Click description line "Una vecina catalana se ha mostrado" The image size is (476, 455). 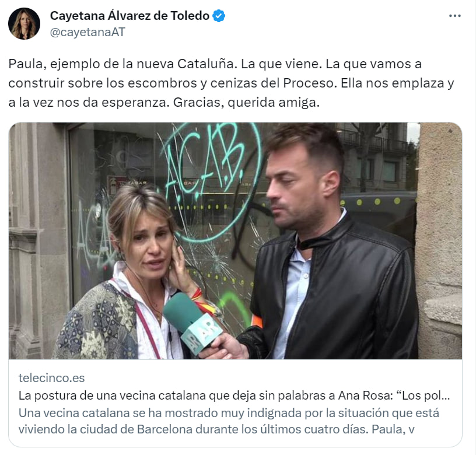click(229, 413)
